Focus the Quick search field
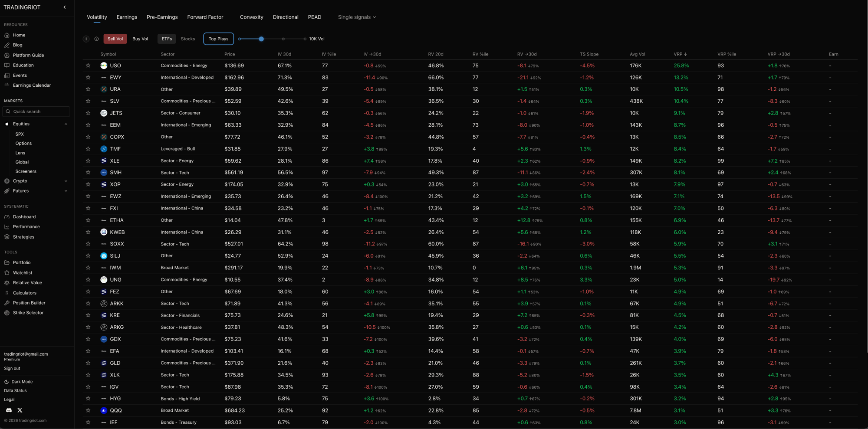The width and height of the screenshot is (868, 429). pos(36,111)
